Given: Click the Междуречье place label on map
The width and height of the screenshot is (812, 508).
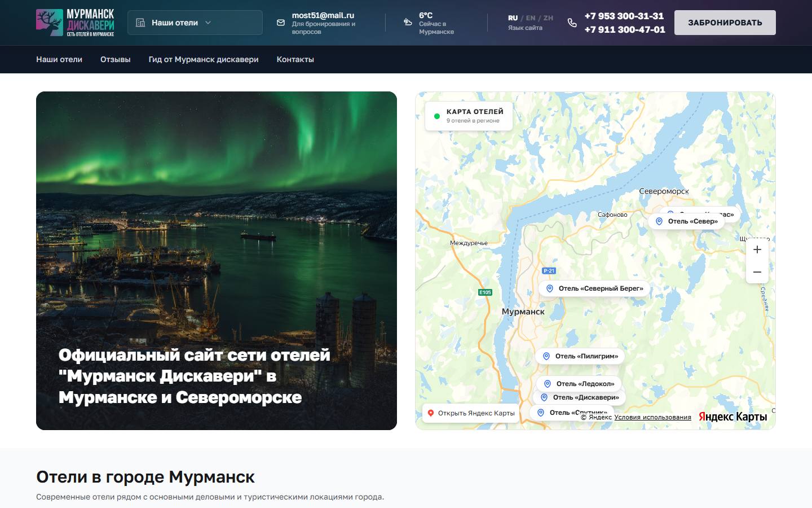Looking at the screenshot, I should pos(469,243).
